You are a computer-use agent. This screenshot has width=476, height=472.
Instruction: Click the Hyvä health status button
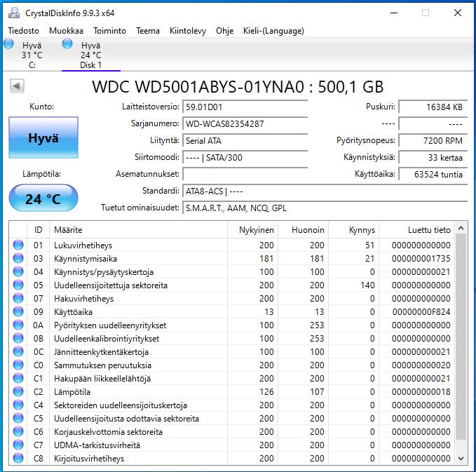click(43, 137)
